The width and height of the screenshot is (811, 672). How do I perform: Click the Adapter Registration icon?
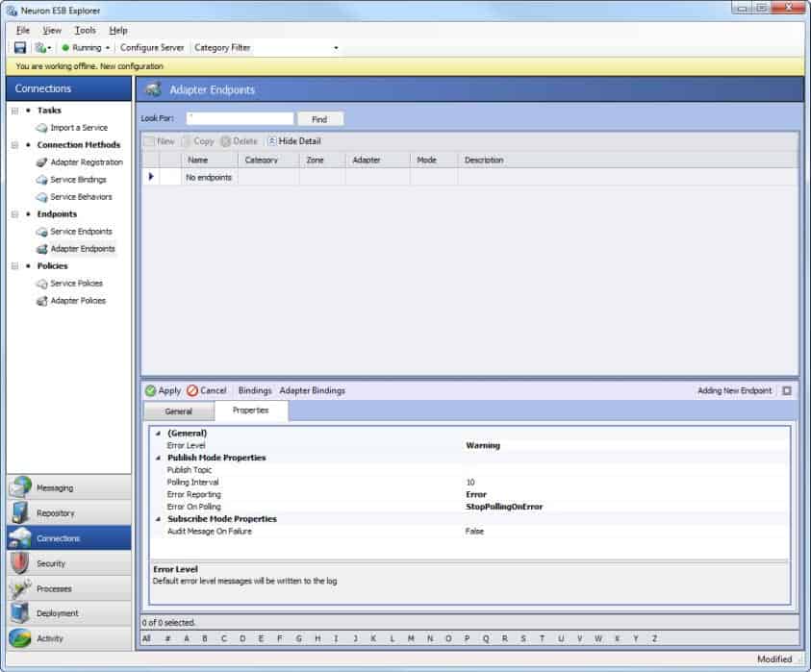(42, 162)
